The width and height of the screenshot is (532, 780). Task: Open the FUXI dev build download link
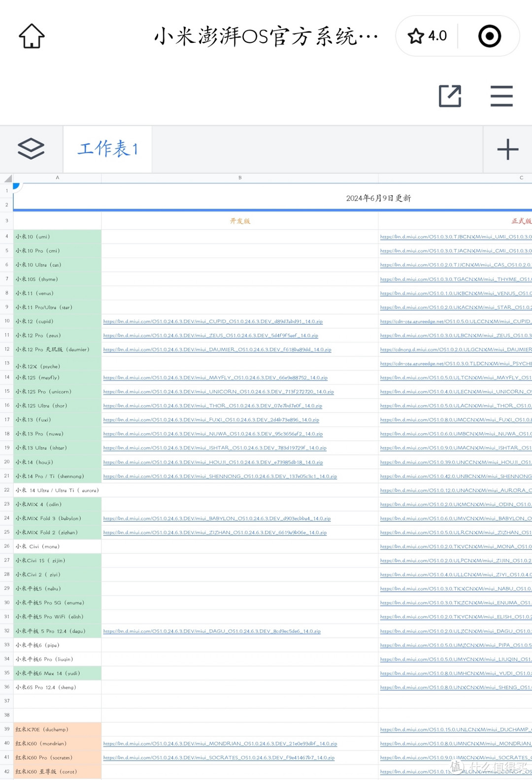pos(211,420)
